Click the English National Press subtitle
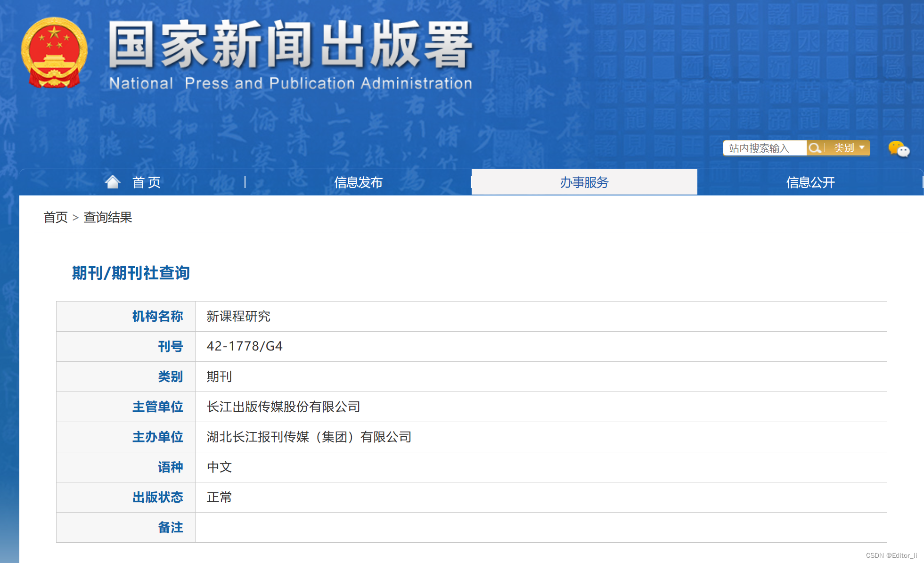 click(x=290, y=83)
